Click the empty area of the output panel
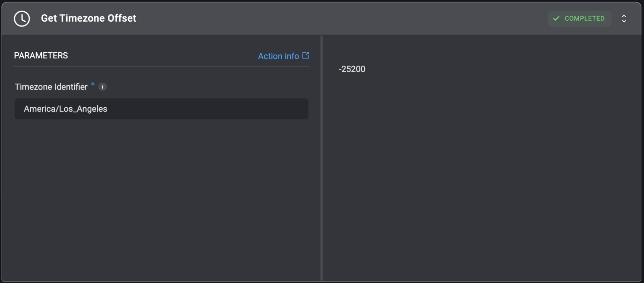This screenshot has width=644, height=283. [482, 178]
